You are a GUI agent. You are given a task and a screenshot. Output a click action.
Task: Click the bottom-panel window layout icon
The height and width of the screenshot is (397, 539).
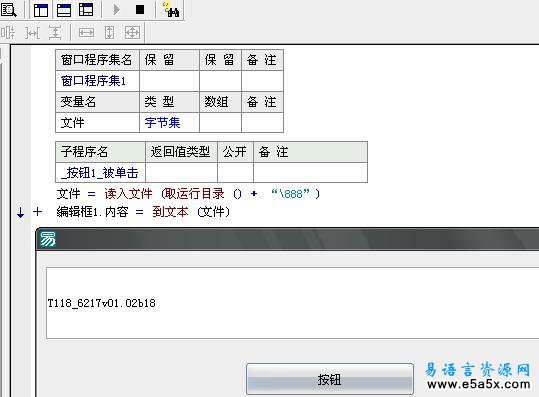coord(64,10)
